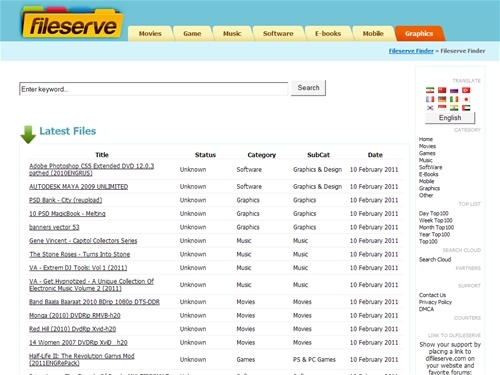The image size is (500, 375).
Task: Open the Privacy Policy link
Action: [435, 302]
